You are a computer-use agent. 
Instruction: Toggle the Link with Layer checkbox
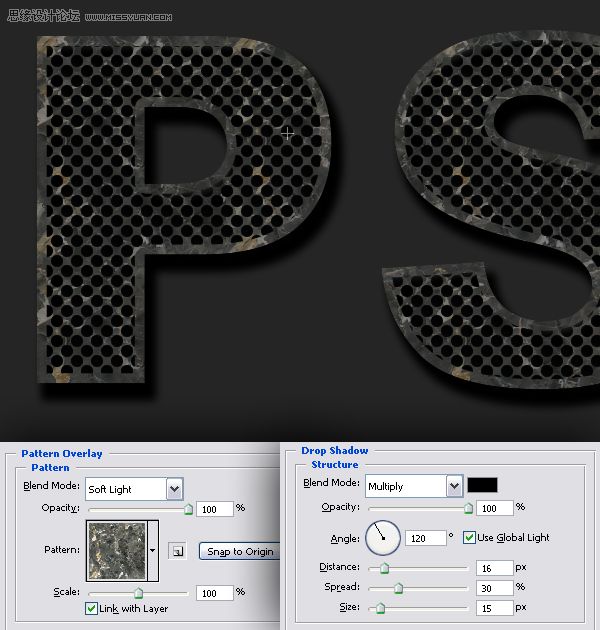[x=91, y=608]
